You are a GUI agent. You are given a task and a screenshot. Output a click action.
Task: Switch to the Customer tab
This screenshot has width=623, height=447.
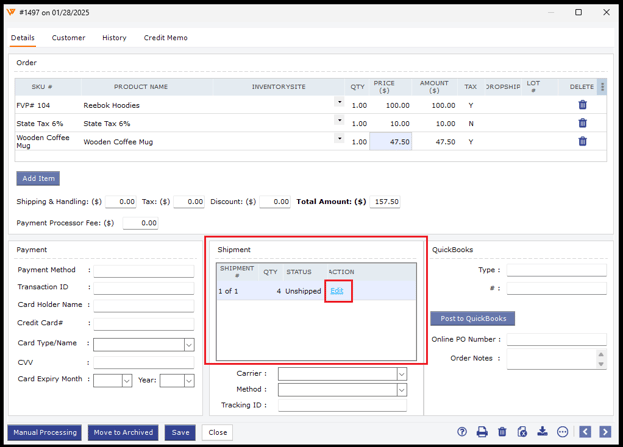click(68, 38)
